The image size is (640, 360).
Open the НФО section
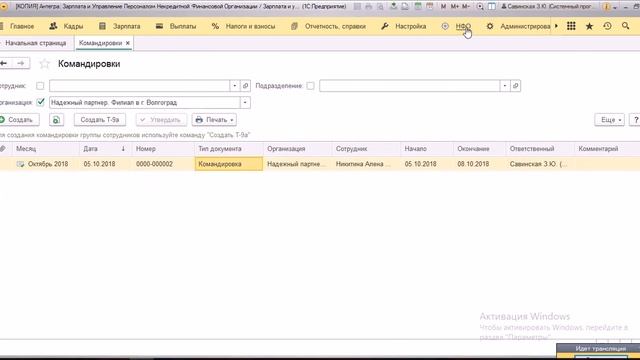pyautogui.click(x=457, y=26)
